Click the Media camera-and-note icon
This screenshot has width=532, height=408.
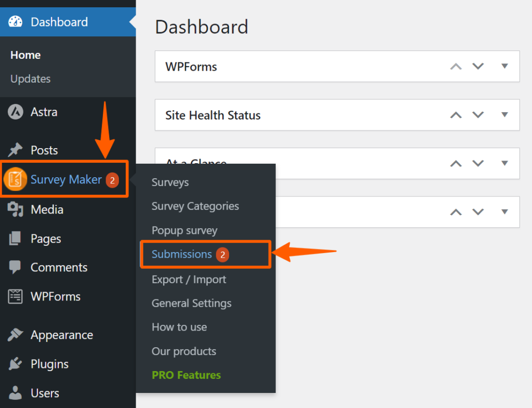point(15,209)
